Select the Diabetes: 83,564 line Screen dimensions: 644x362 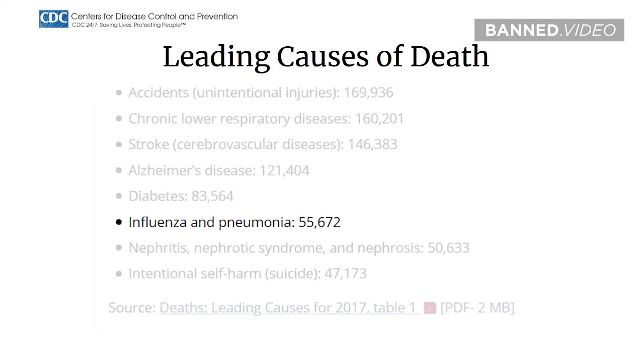click(181, 196)
